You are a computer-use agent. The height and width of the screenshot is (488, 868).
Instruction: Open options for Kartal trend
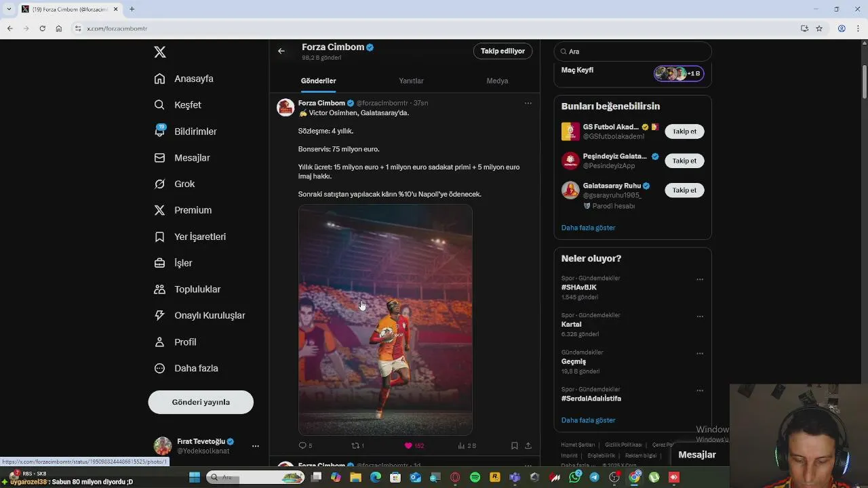[x=700, y=317]
